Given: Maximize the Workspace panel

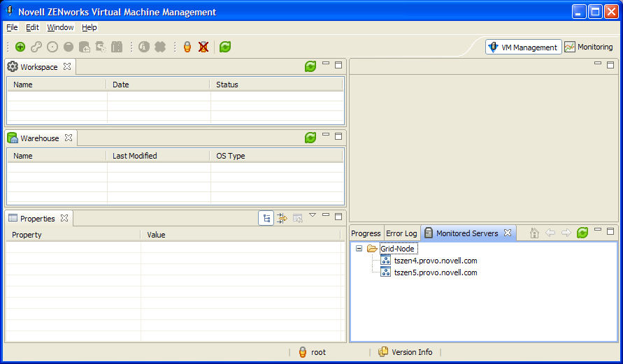Looking at the screenshot, I should 338,65.
